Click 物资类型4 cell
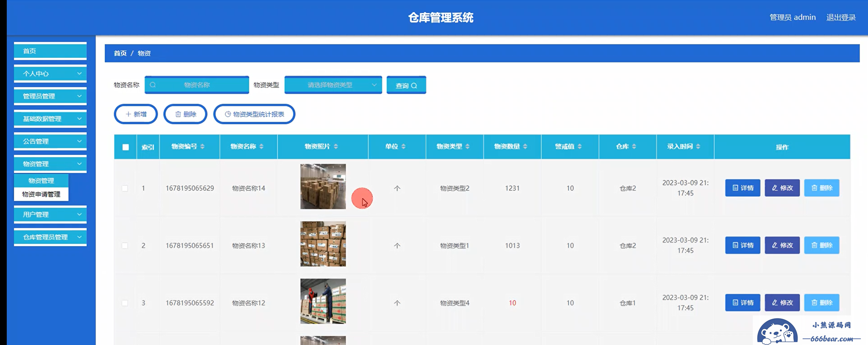This screenshot has width=868, height=345. [x=454, y=303]
